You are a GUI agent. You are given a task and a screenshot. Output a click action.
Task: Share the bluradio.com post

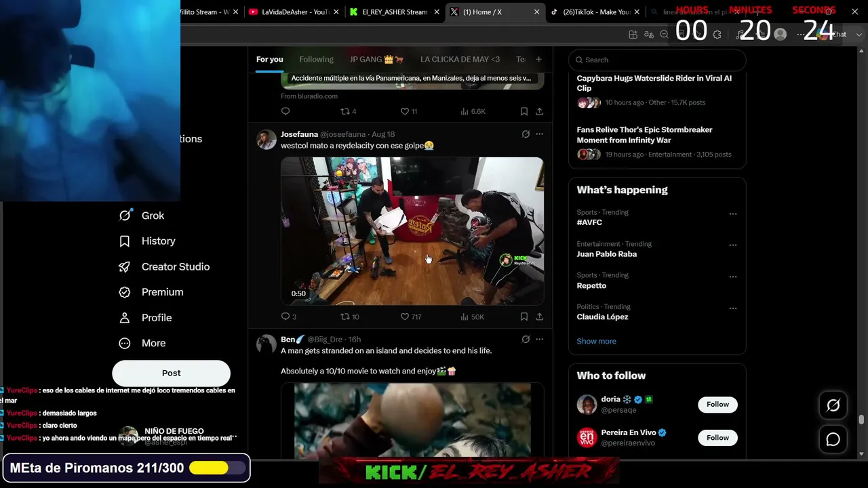(x=540, y=111)
